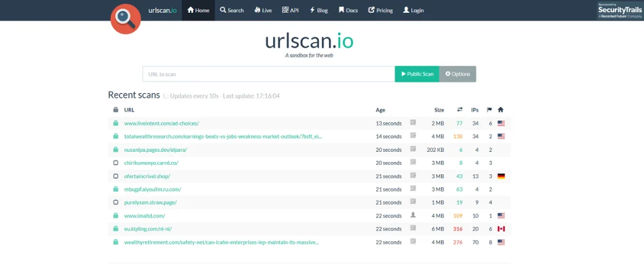
Task: Click the 138 requests count value
Action: tap(457, 136)
